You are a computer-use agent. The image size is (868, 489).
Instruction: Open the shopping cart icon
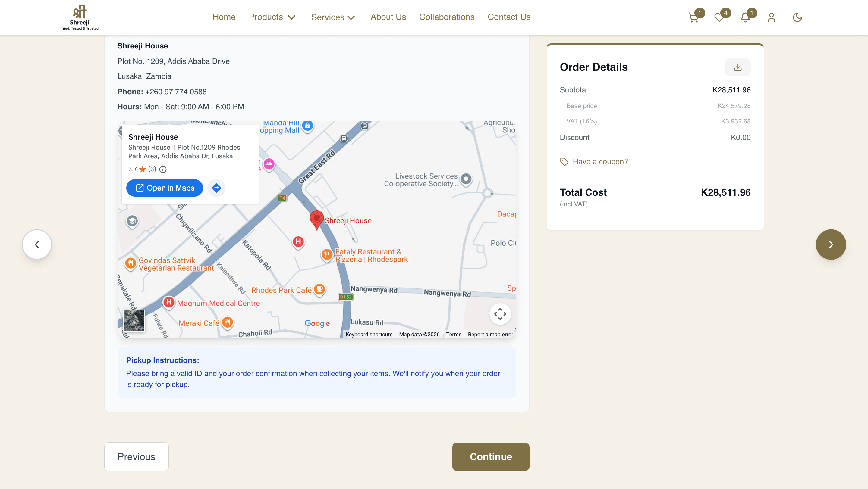693,17
